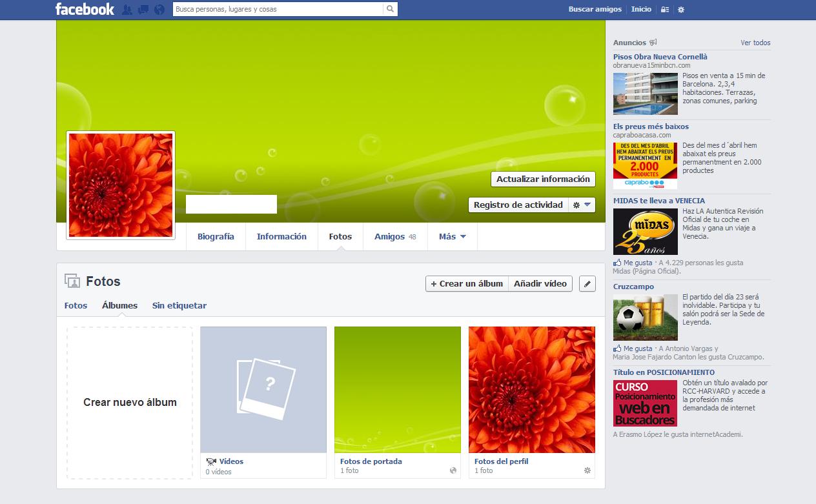This screenshot has height=504, width=816.
Task: Click the search magnifier button
Action: (x=390, y=10)
